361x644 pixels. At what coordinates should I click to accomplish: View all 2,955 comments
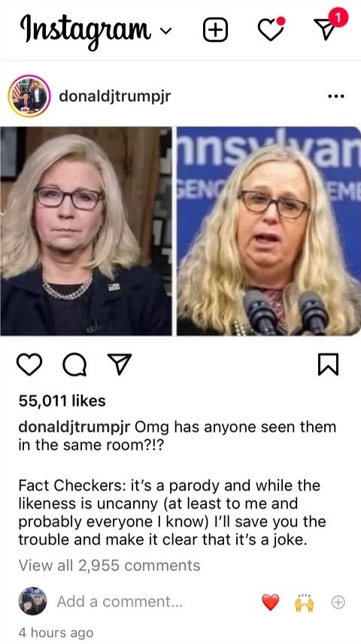(x=109, y=566)
